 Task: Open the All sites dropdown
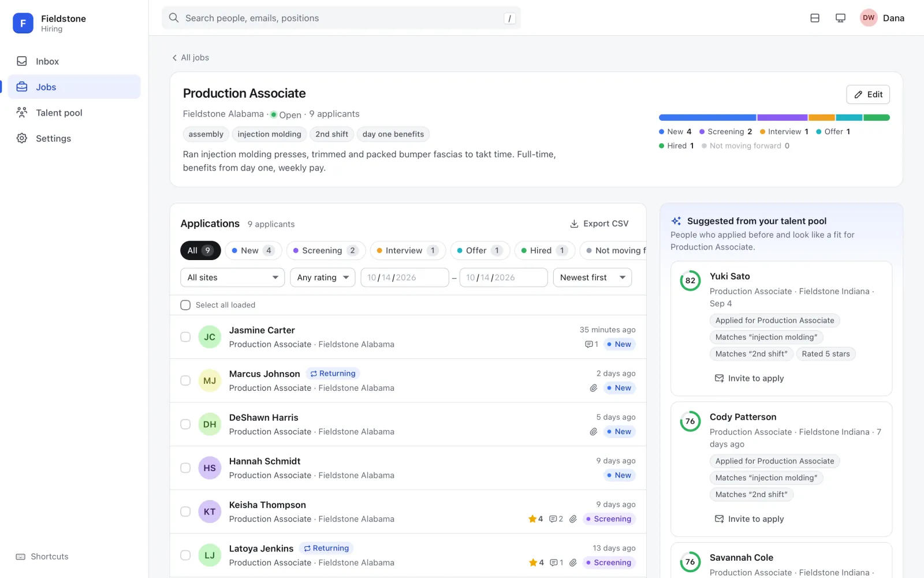tap(233, 277)
